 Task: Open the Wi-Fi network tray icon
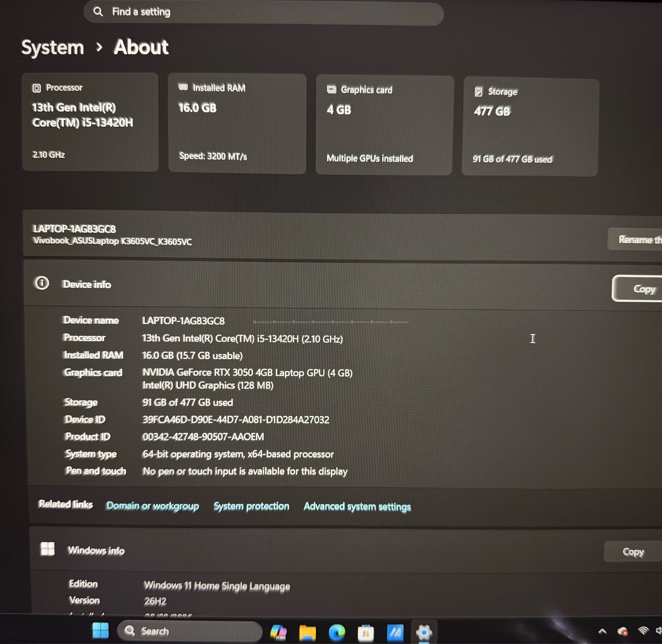643,631
